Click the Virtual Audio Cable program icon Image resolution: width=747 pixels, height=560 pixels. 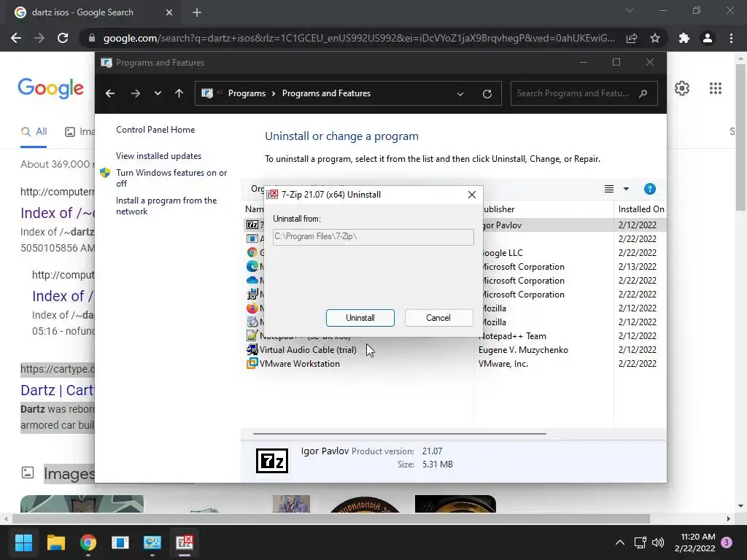[x=252, y=350]
